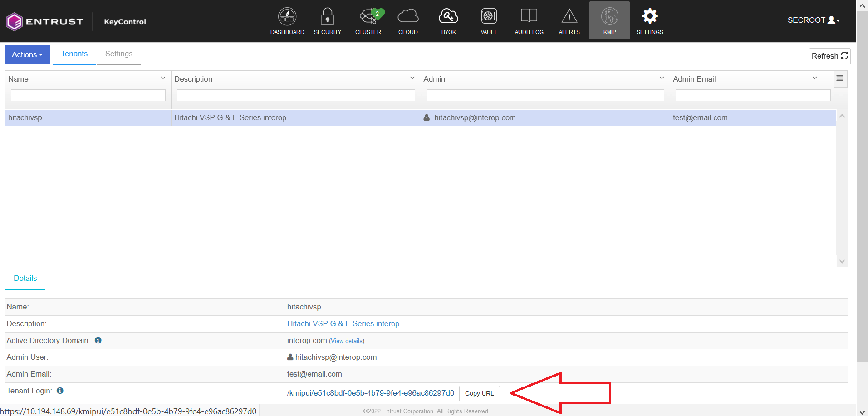Viewport: 868px width, 416px height.
Task: Open the Vault section
Action: click(489, 21)
